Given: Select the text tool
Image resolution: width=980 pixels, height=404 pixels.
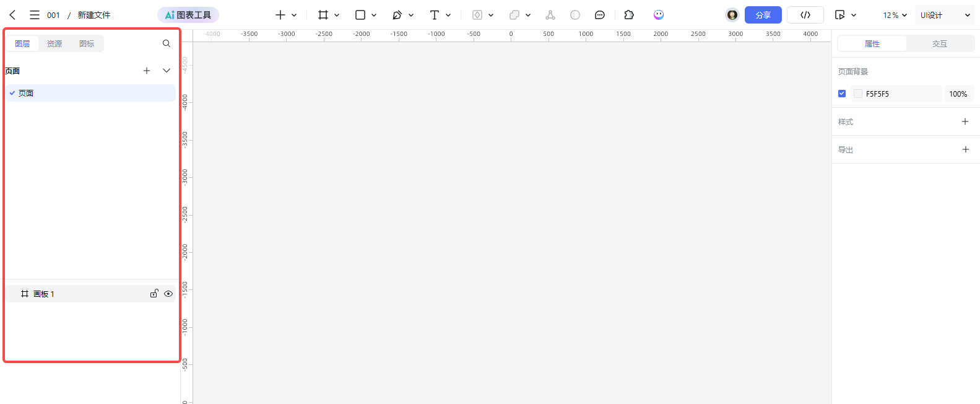Looking at the screenshot, I should [435, 15].
